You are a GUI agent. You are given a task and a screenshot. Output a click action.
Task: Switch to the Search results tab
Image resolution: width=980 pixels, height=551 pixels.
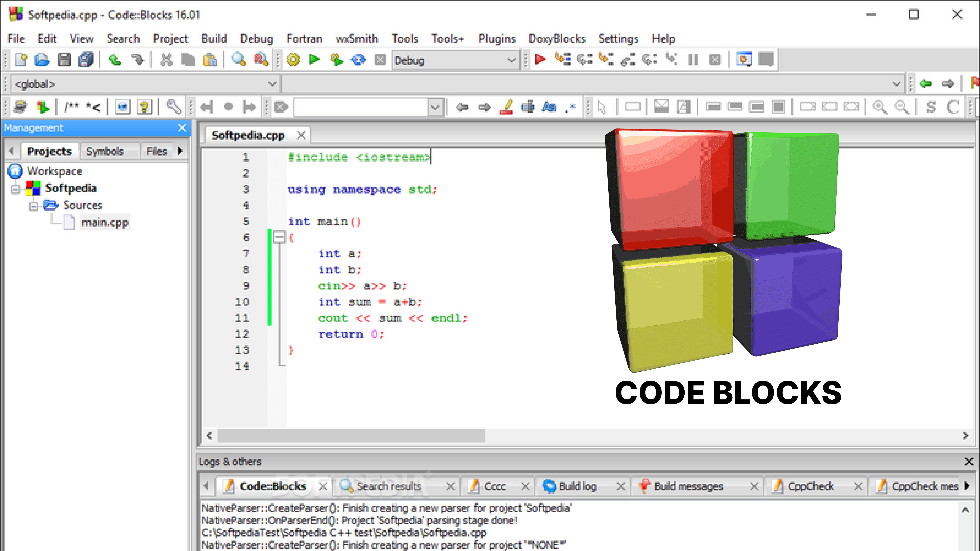pos(389,486)
